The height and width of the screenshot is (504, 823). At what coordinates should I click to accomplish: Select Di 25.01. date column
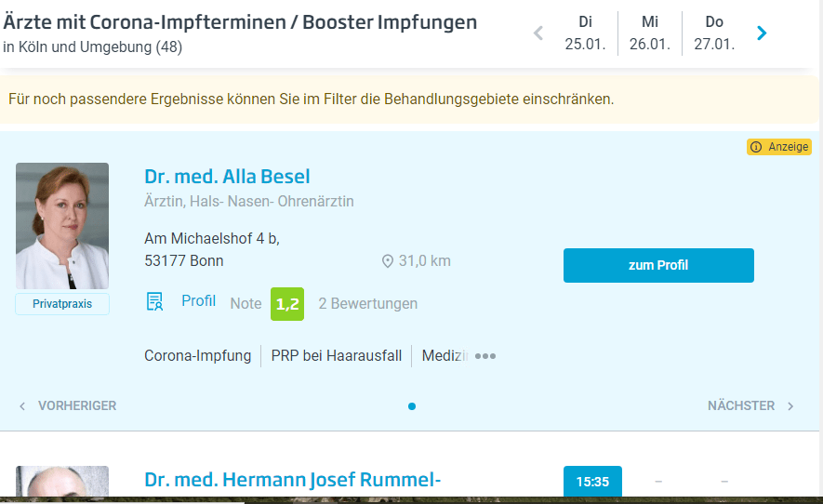click(x=585, y=33)
